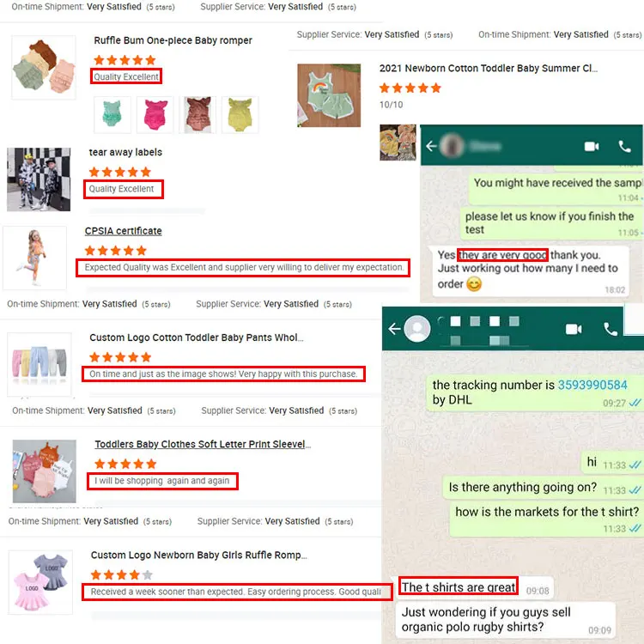Open green rainbow summer clothes product image
The height and width of the screenshot is (644, 644).
(x=329, y=95)
